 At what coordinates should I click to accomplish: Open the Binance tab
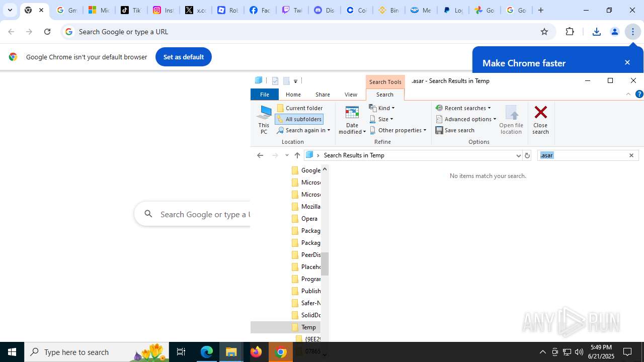pos(388,10)
